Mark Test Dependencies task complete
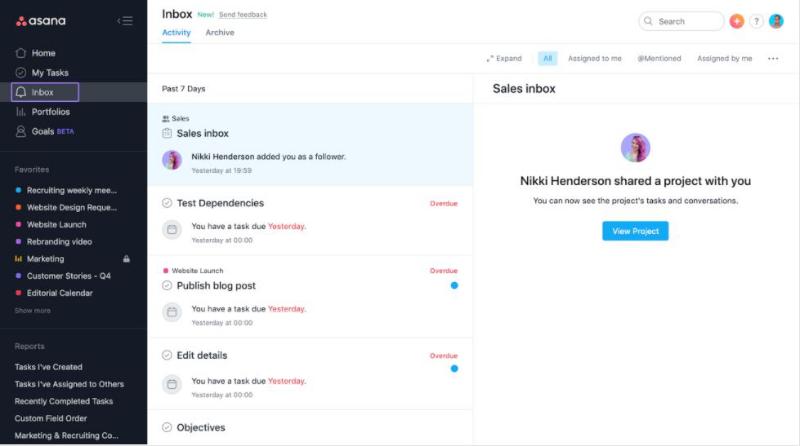This screenshot has width=800, height=446. tap(167, 203)
